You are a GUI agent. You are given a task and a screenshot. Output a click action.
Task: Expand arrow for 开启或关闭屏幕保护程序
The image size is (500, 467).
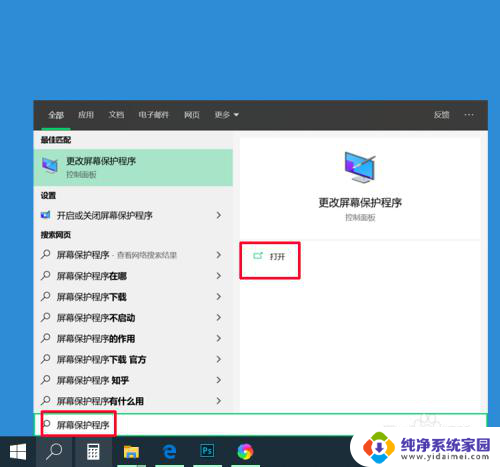219,215
